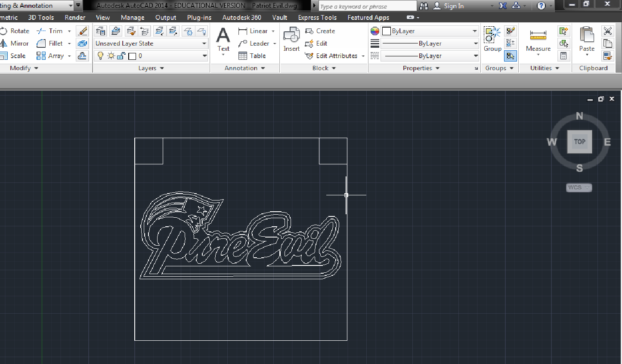
Task: Switch to the View ribbon tab
Action: click(x=102, y=18)
